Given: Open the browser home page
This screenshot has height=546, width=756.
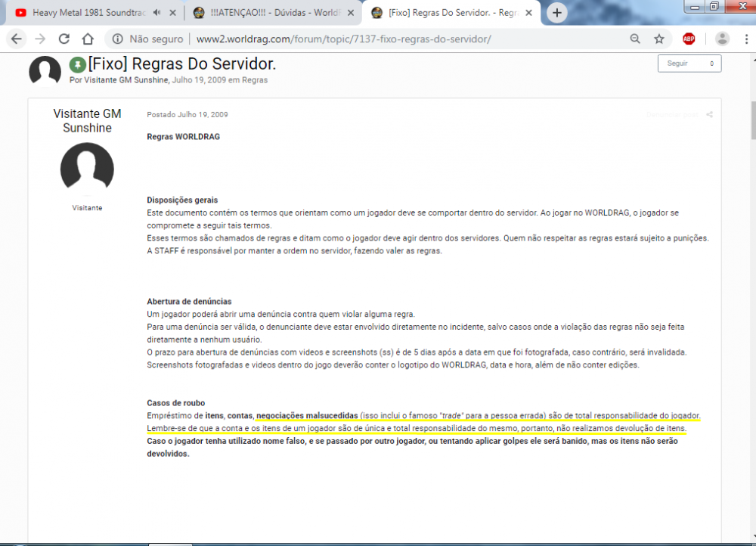Looking at the screenshot, I should (88, 39).
